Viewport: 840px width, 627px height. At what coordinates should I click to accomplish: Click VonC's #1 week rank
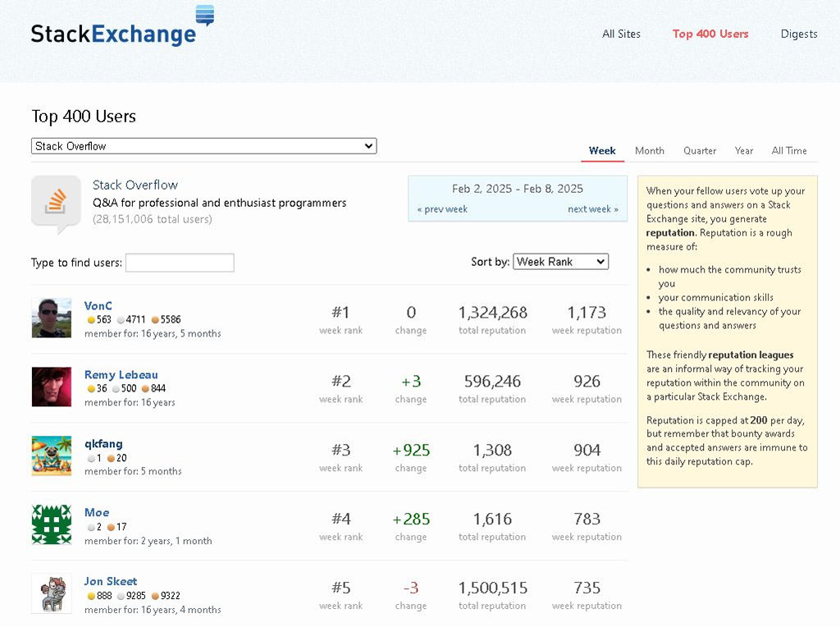[340, 313]
